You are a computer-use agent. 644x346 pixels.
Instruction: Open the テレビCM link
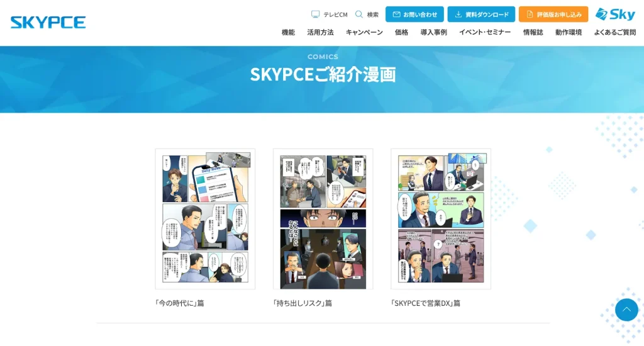pos(330,14)
